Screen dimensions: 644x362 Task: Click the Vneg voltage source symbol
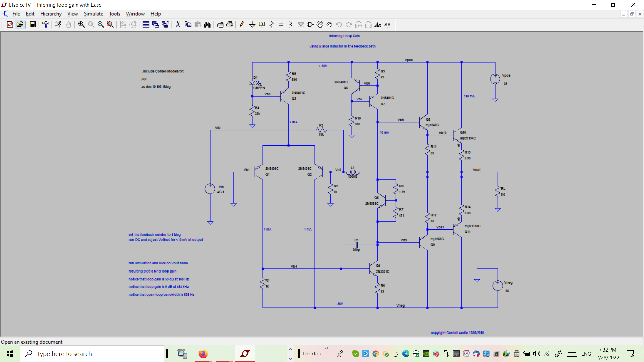coord(498,286)
